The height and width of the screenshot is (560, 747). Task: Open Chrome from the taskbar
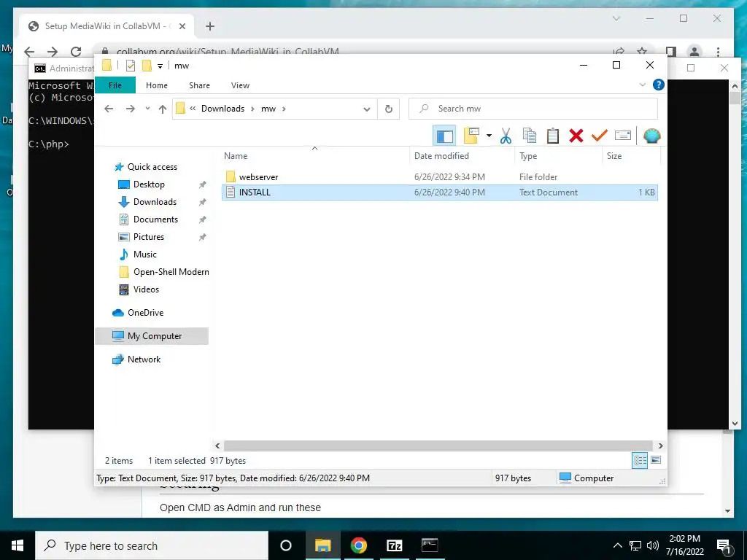(358, 545)
